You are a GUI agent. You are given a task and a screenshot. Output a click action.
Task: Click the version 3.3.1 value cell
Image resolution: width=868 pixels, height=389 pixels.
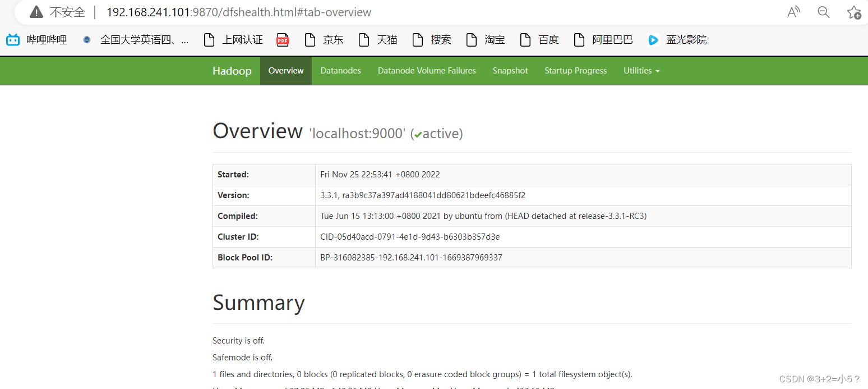click(583, 195)
